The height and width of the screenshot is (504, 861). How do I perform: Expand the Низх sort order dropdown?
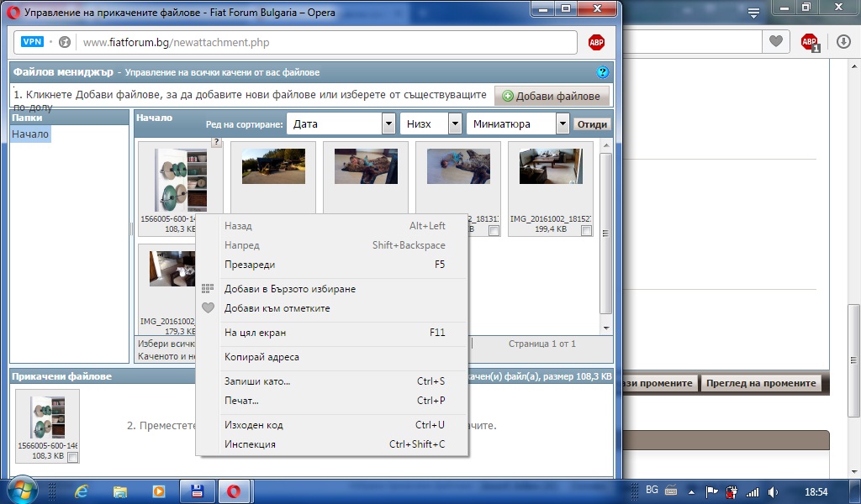[455, 123]
